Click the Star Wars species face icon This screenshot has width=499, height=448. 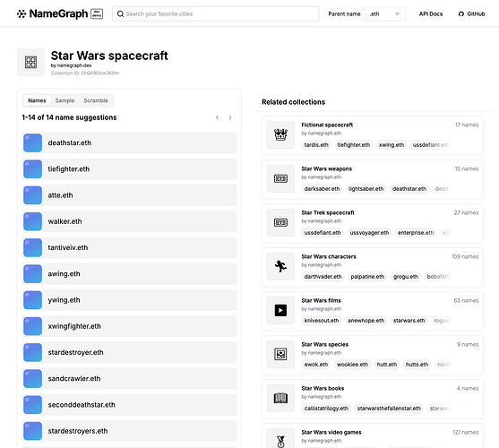coord(280,355)
